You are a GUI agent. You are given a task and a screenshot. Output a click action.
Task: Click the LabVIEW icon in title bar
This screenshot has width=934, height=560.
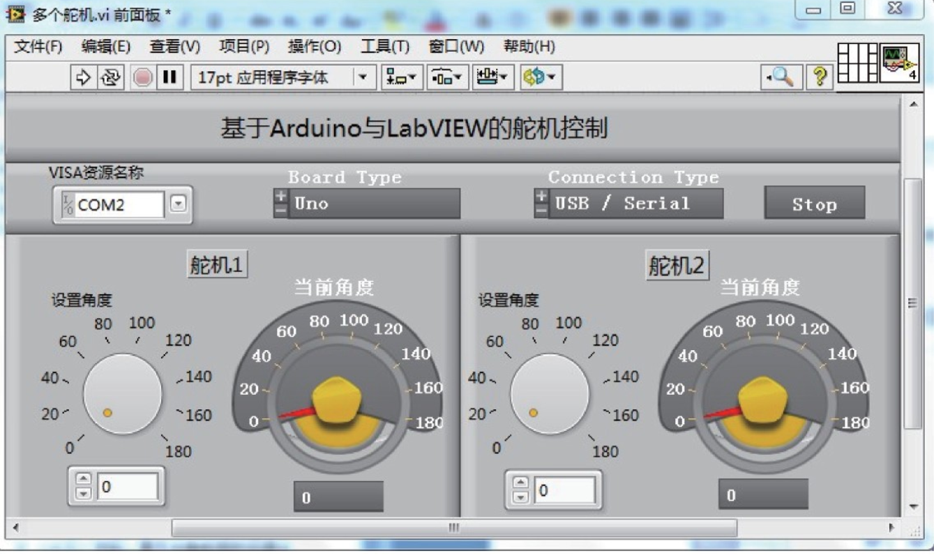point(16,14)
